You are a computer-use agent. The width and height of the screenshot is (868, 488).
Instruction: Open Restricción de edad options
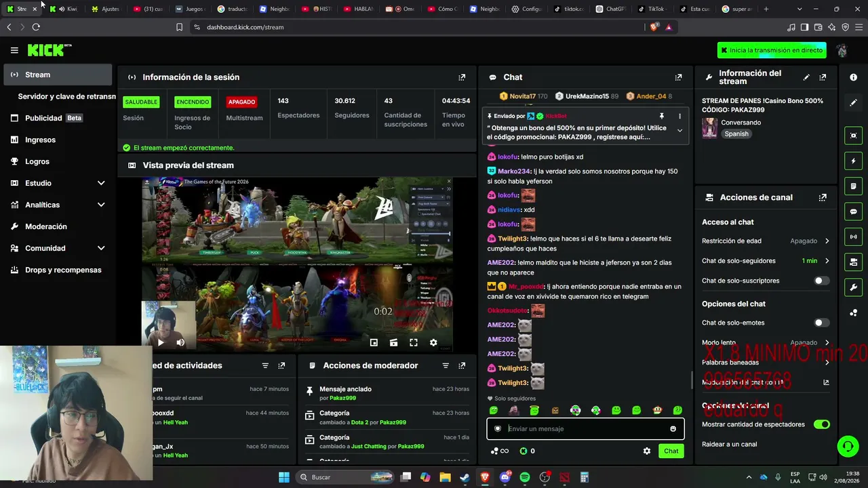[x=766, y=241]
